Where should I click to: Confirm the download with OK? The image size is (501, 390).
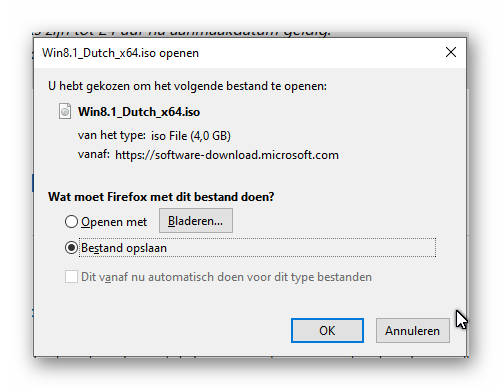pyautogui.click(x=327, y=330)
